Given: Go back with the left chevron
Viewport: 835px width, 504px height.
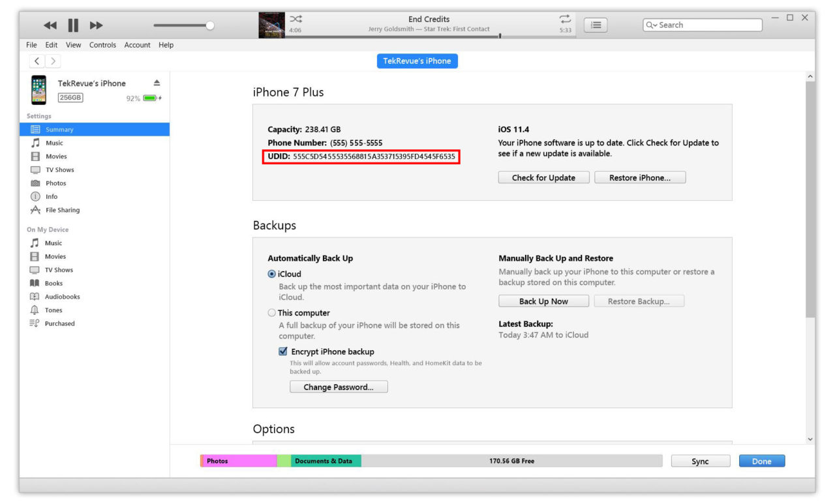Looking at the screenshot, I should click(37, 61).
